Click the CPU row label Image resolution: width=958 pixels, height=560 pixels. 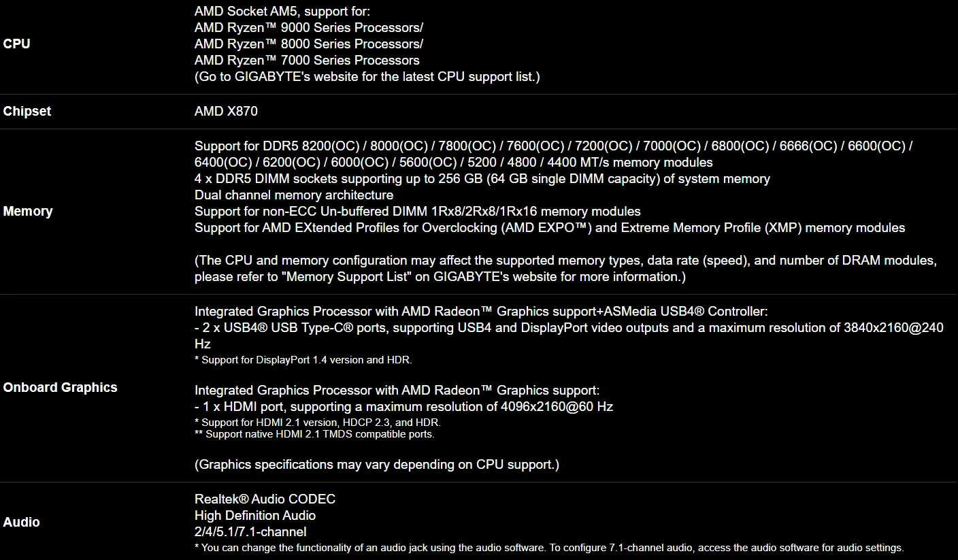(x=16, y=44)
